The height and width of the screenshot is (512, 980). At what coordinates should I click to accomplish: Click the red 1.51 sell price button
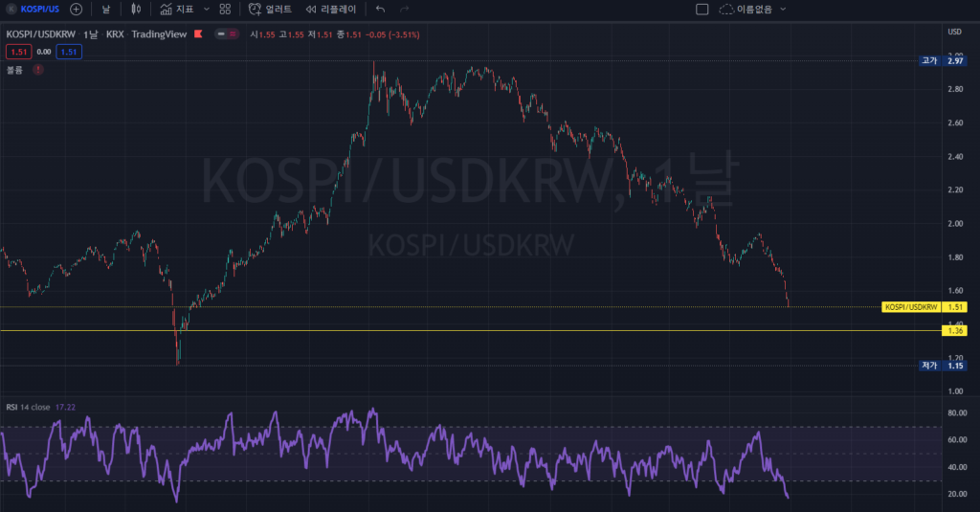17,52
